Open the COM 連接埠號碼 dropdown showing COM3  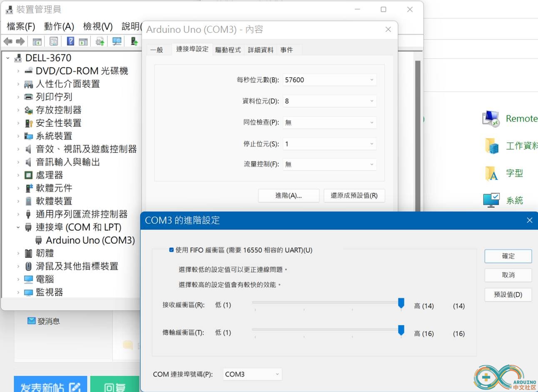click(x=252, y=374)
